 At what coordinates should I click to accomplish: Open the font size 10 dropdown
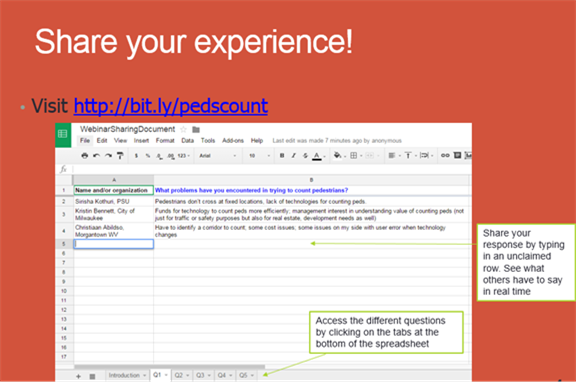tap(259, 156)
